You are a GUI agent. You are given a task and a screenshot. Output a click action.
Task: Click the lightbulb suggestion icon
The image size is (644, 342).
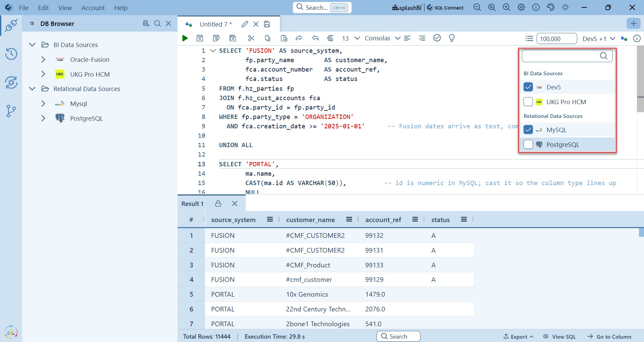click(x=452, y=38)
